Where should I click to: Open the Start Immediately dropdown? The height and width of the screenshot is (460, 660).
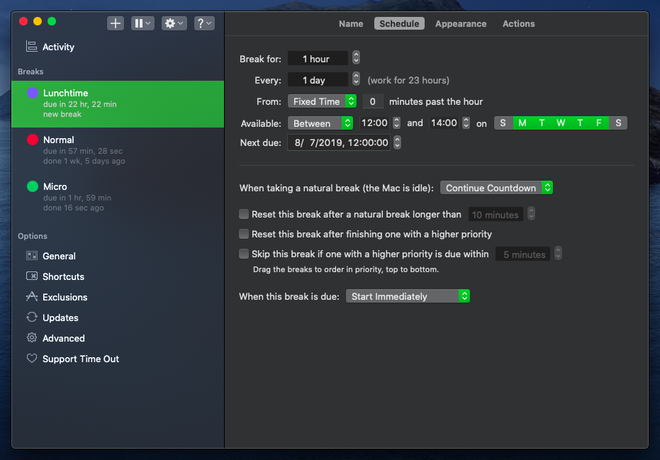pos(407,296)
